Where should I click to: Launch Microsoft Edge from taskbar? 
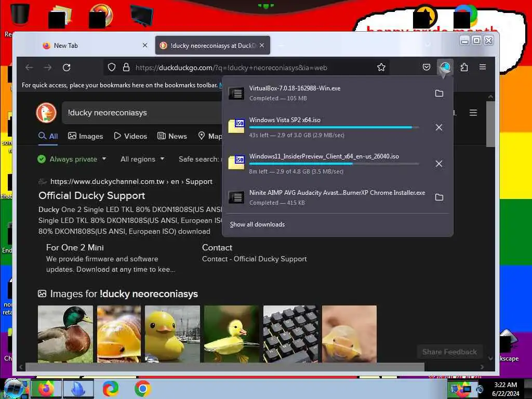(x=110, y=389)
